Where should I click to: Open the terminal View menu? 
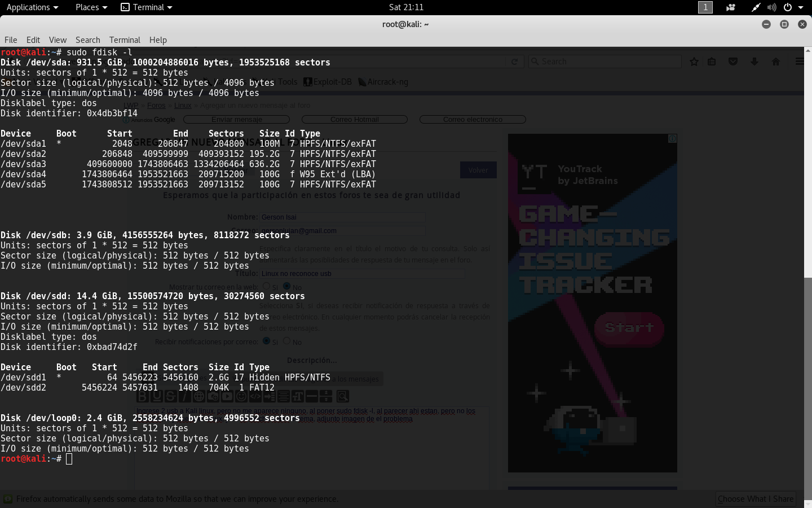click(58, 40)
